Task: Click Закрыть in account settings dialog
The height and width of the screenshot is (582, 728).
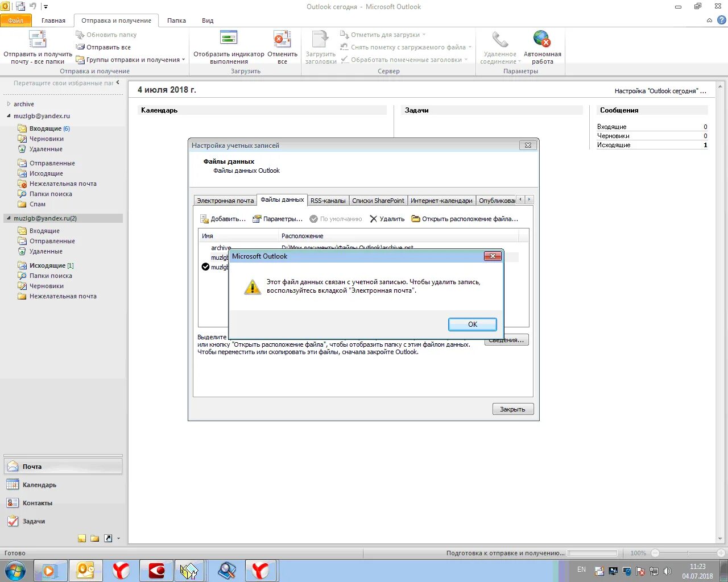Action: [512, 409]
